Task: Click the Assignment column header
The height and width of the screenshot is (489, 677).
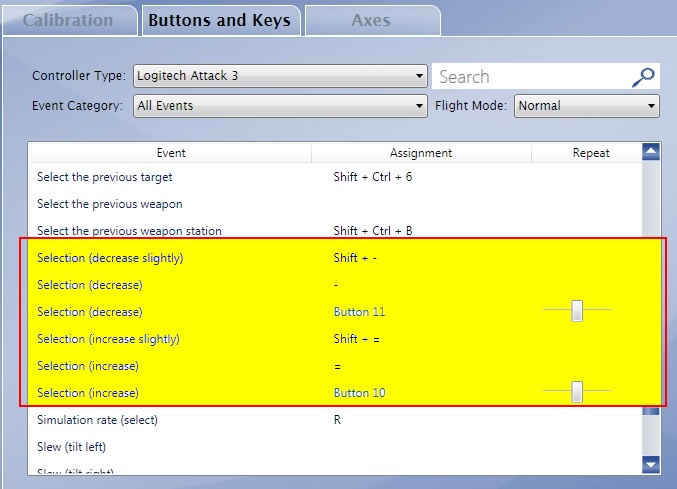Action: point(421,153)
